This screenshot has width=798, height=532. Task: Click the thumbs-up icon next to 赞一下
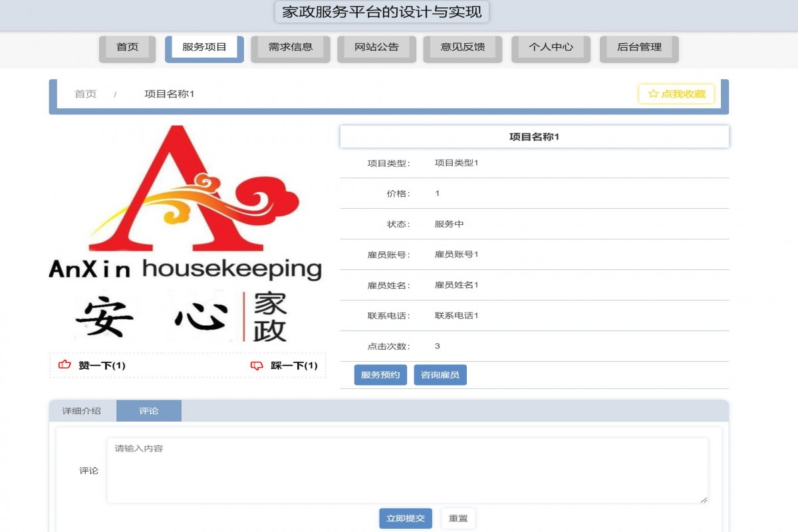coord(65,364)
